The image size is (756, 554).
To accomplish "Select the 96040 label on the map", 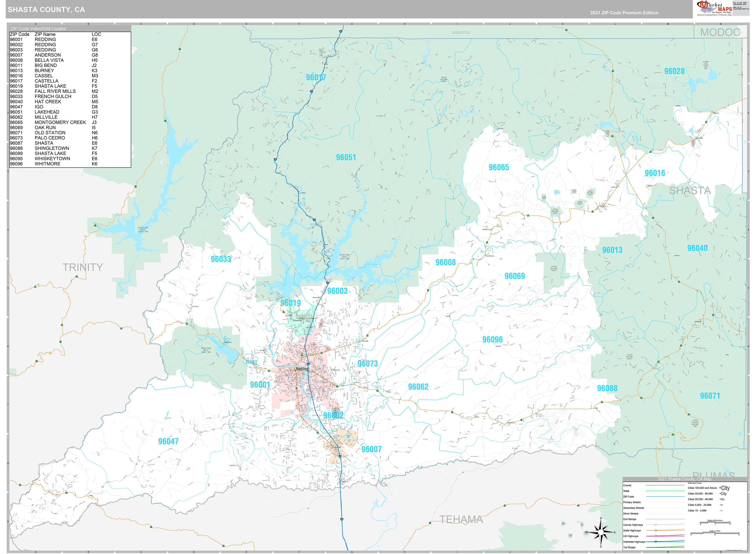I will coord(697,248).
